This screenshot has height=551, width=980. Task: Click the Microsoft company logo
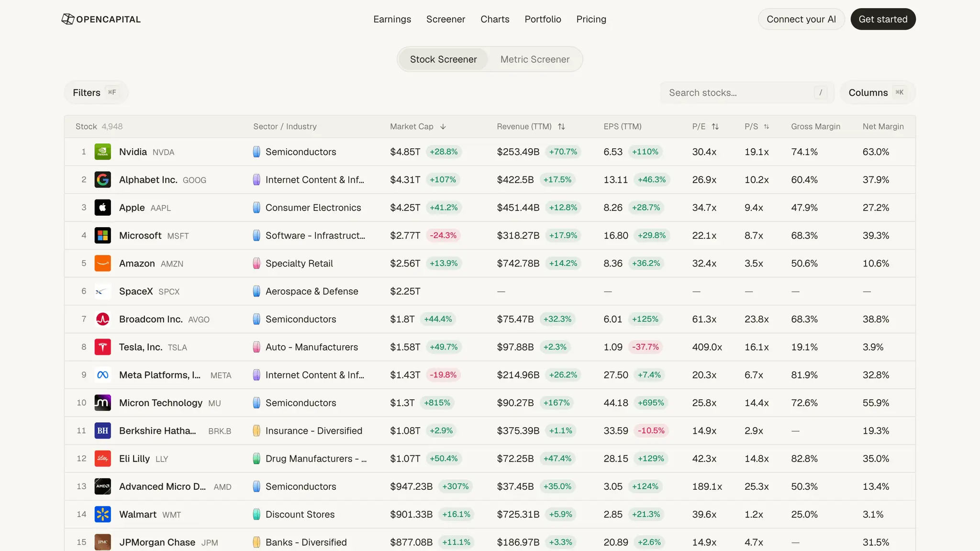point(103,235)
